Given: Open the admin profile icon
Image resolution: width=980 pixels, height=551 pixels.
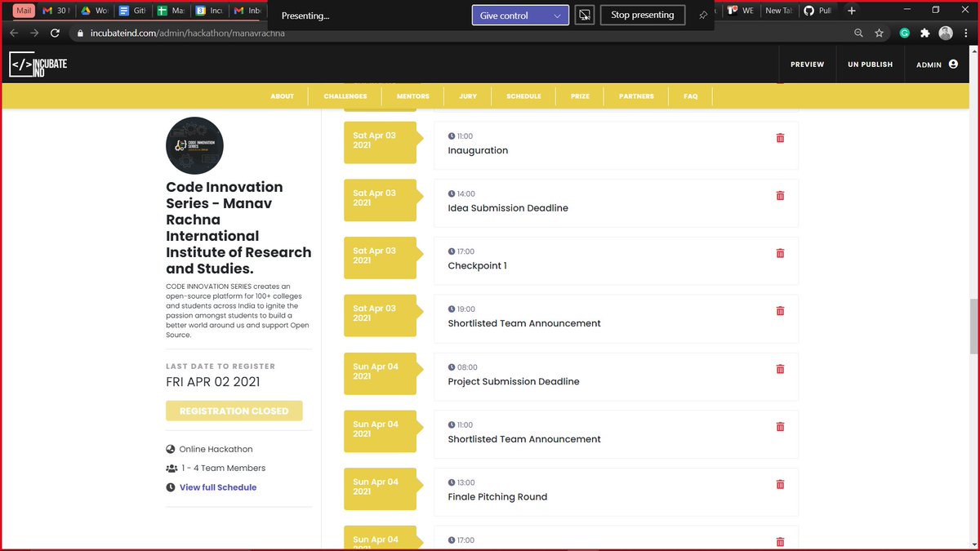Looking at the screenshot, I should 953,64.
